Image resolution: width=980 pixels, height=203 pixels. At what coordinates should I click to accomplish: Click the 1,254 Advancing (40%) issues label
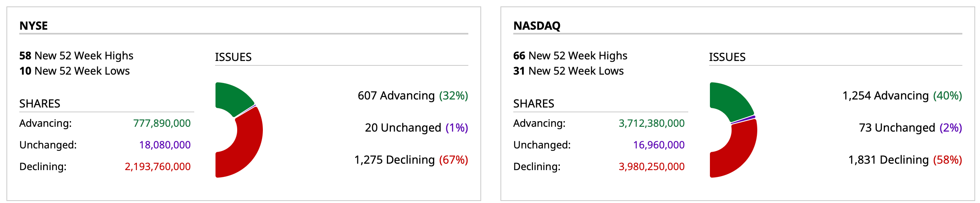[902, 95]
